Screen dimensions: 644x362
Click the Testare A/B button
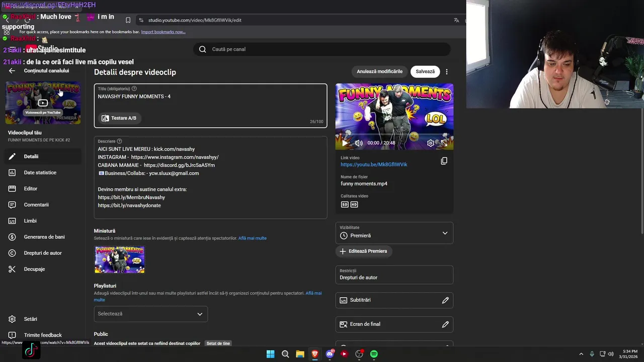click(119, 118)
